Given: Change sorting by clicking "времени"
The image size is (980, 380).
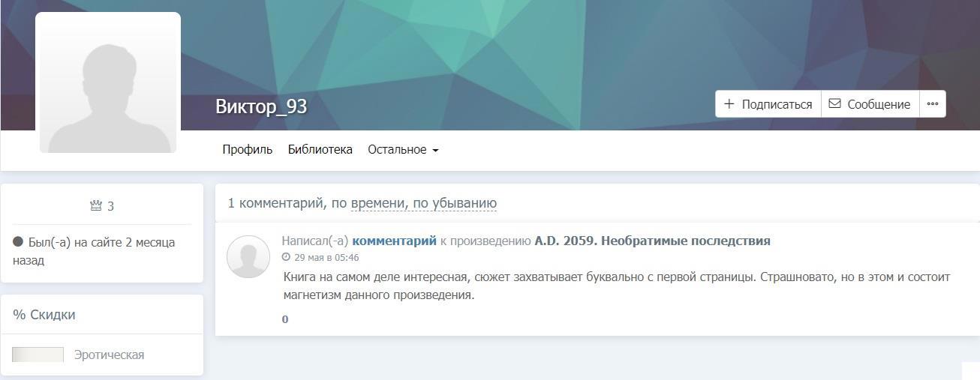Looking at the screenshot, I should click(379, 203).
